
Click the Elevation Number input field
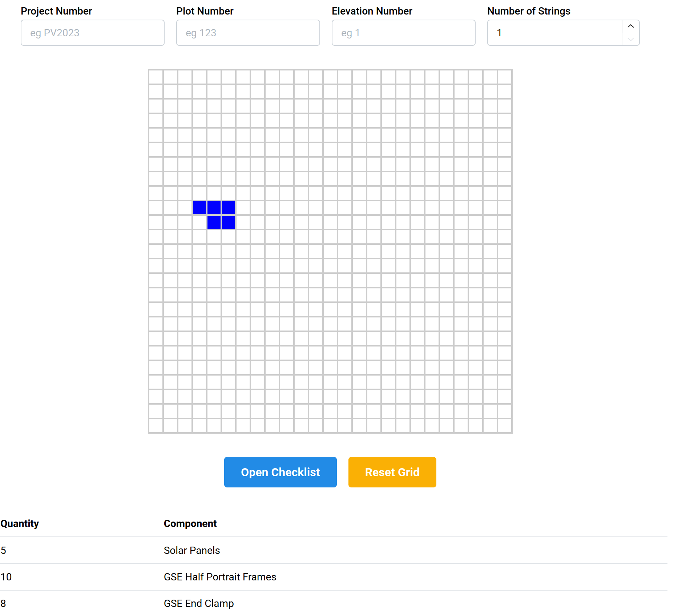click(x=403, y=33)
